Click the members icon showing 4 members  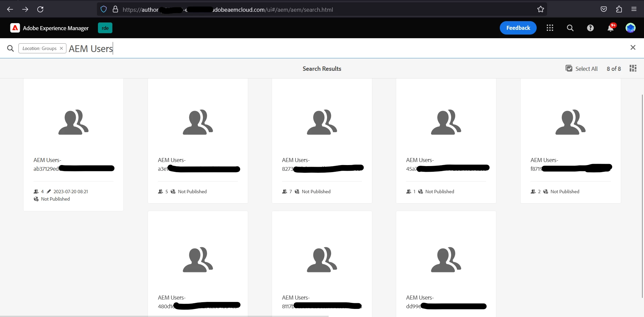coord(36,192)
